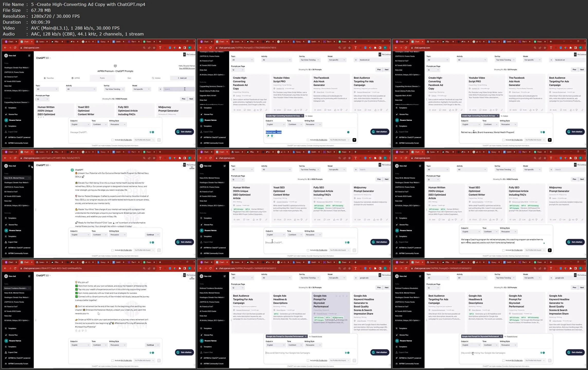The height and width of the screenshot is (370, 588).
Task: Tick Include My Profile Info in 'Mental Health Program' input frame
Action: (x=503, y=140)
